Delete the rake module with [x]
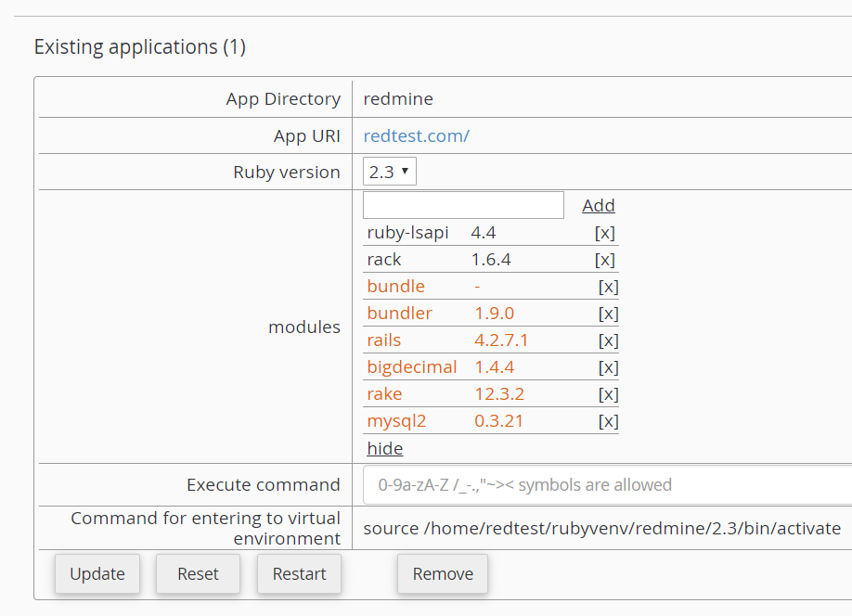This screenshot has width=852, height=616. [x=608, y=394]
